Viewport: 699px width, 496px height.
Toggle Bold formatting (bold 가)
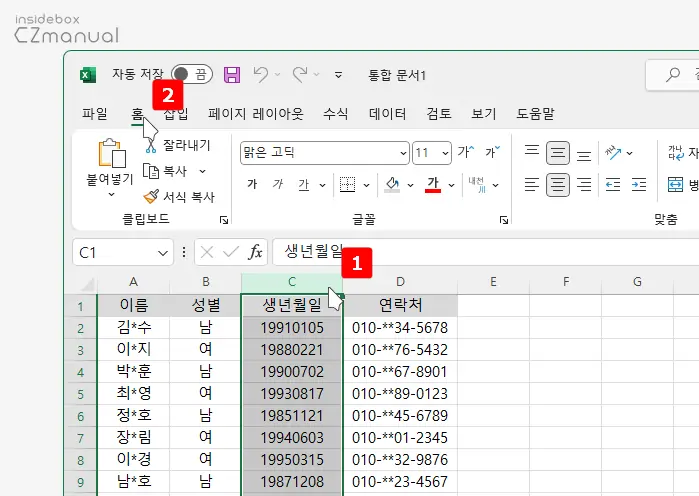252,184
